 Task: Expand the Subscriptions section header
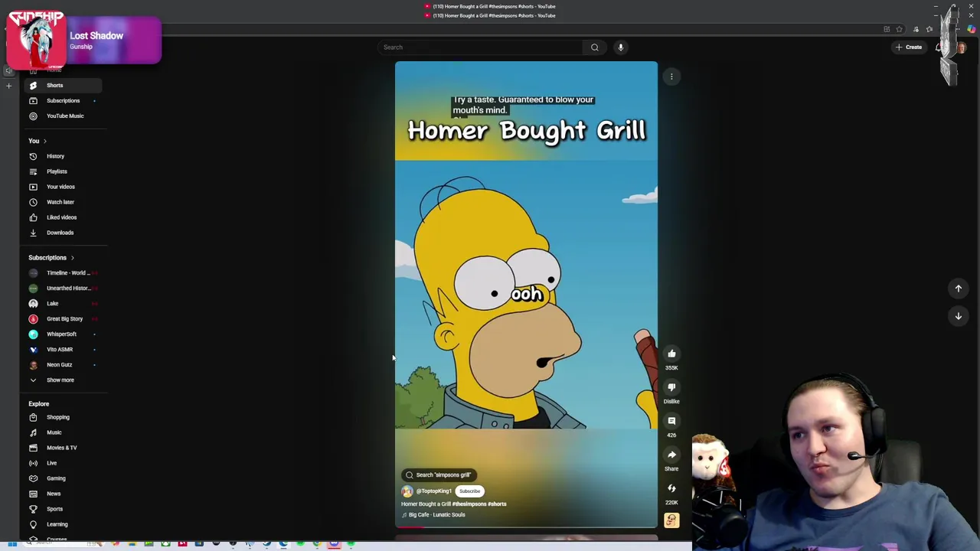51,258
